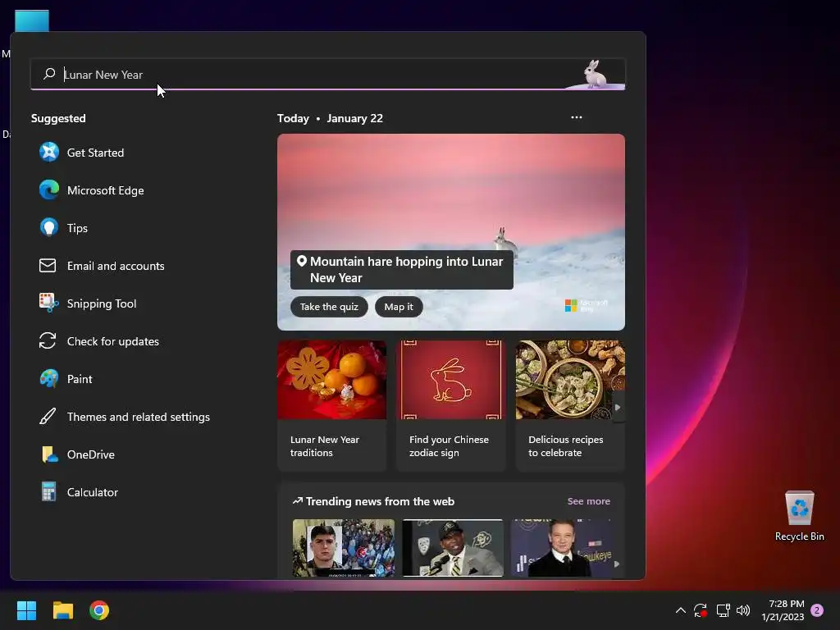Click the Check for updates refresh icon
This screenshot has height=630, width=840.
click(x=48, y=340)
